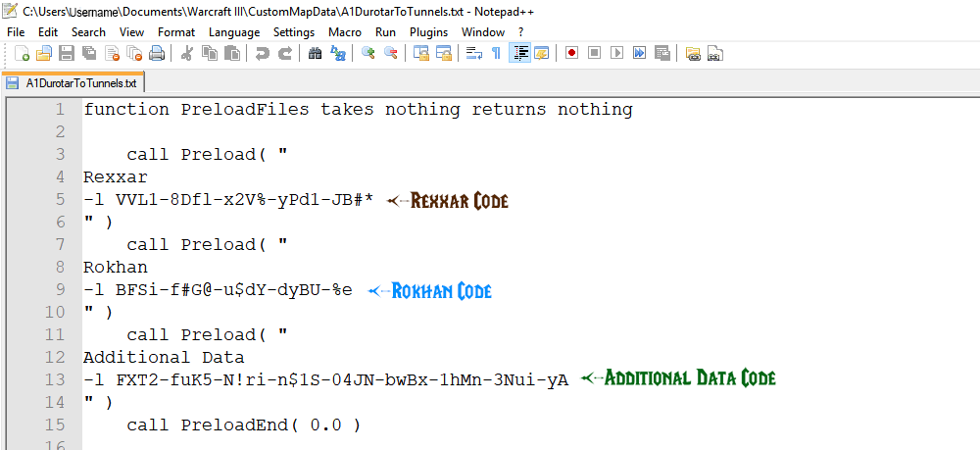Place cursor in 'function PreloadFiles takes nothing' line
The width and height of the screenshot is (980, 450).
[358, 110]
